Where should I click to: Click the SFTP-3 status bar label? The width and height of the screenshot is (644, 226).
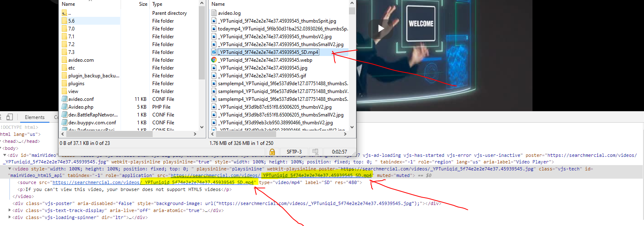pyautogui.click(x=294, y=152)
